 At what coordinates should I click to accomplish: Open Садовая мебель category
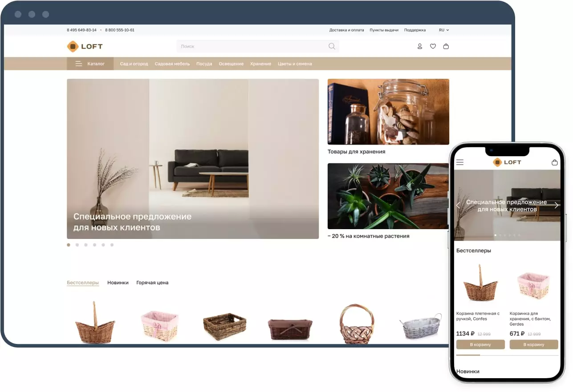tap(172, 64)
